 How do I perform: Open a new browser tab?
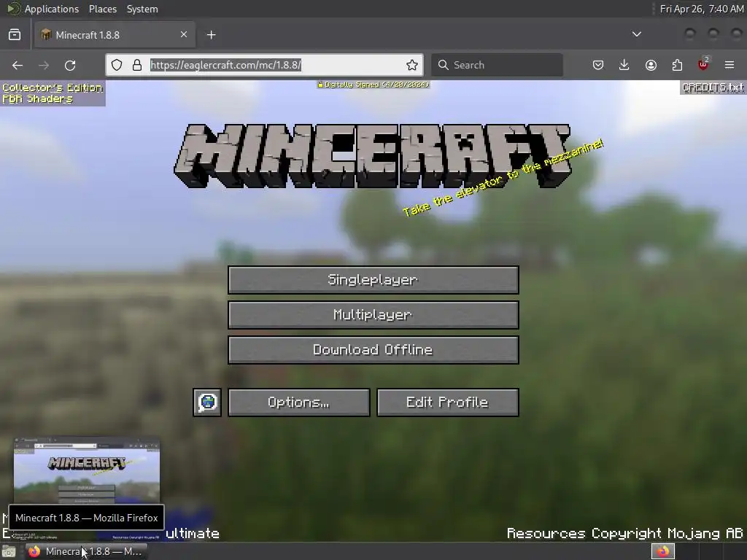211,35
